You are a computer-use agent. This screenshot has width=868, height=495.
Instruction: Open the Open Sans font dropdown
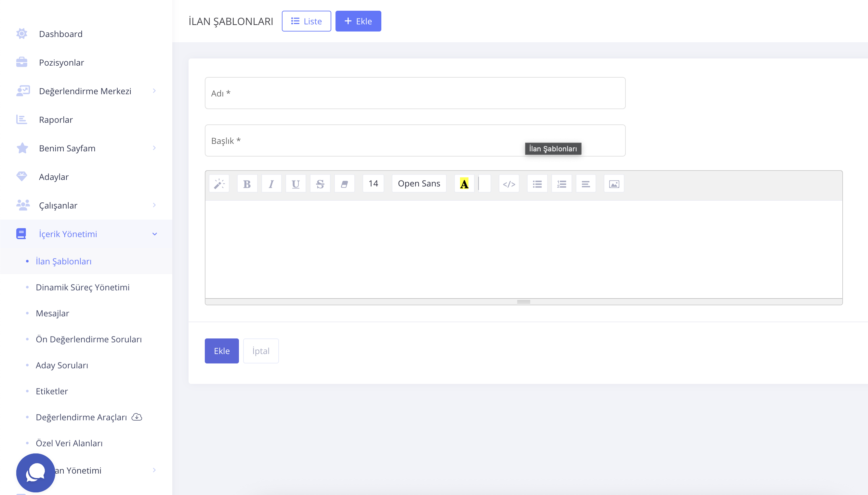point(419,184)
